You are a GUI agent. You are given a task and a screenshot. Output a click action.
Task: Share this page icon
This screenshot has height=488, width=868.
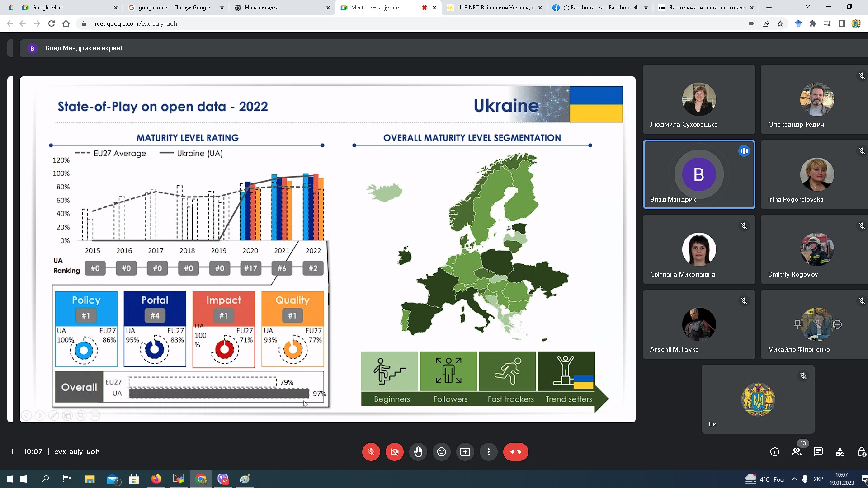tap(766, 23)
